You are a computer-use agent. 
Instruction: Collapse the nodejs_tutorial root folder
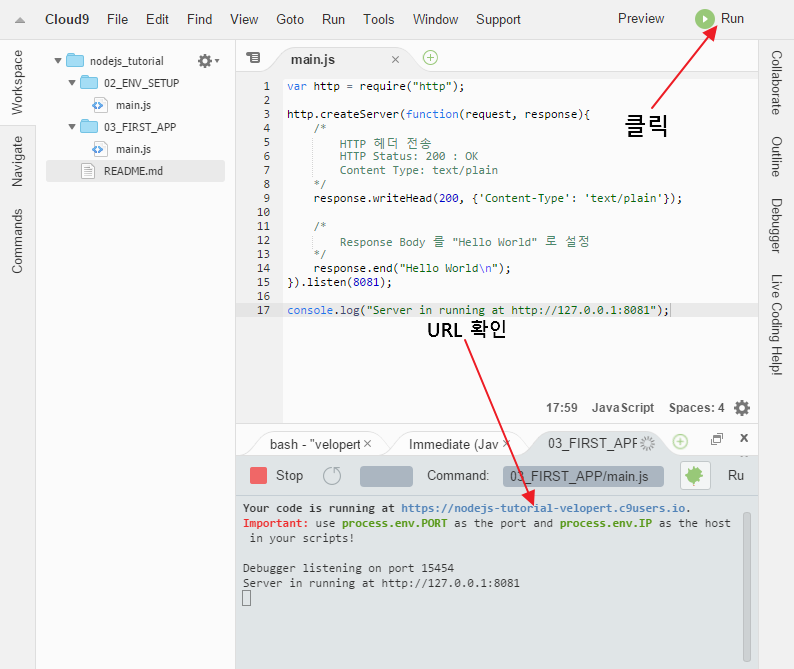(58, 61)
